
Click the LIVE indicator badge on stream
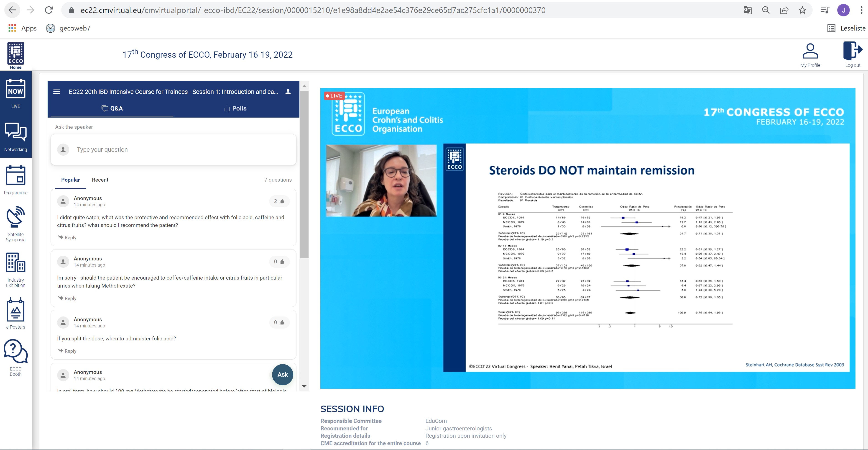(x=334, y=96)
